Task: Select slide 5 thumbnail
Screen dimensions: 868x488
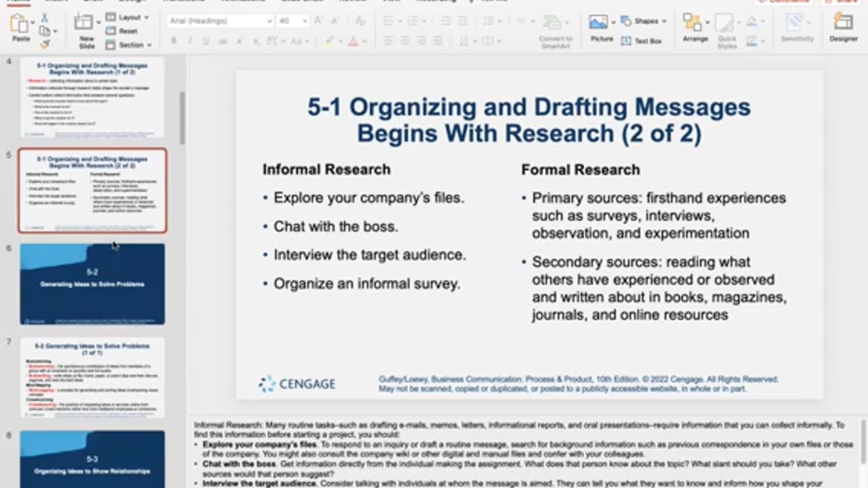Action: click(92, 190)
